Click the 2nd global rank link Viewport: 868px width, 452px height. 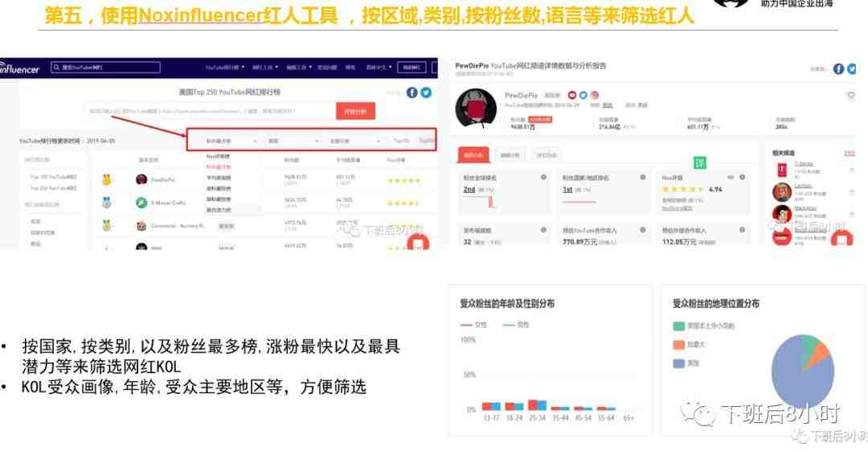tap(469, 190)
